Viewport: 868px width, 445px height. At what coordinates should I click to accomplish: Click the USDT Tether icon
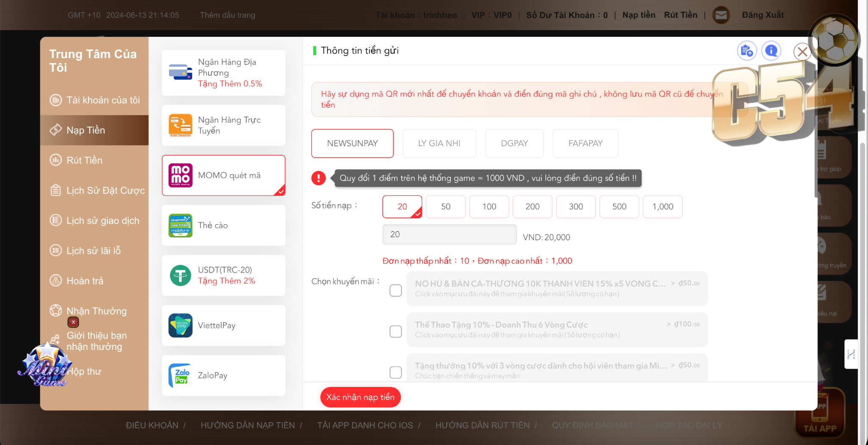click(x=180, y=275)
